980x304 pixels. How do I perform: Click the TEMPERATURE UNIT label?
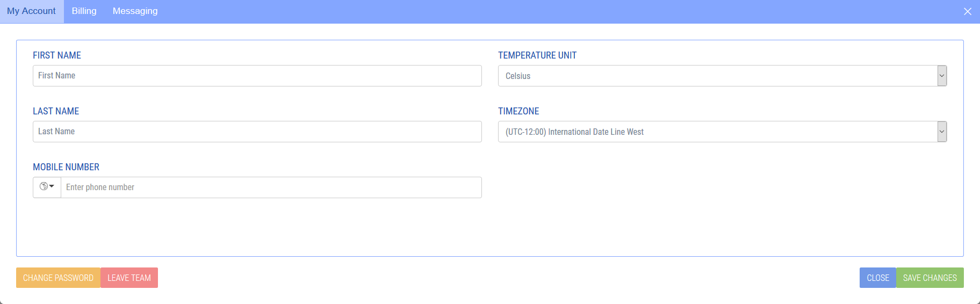pos(537,55)
